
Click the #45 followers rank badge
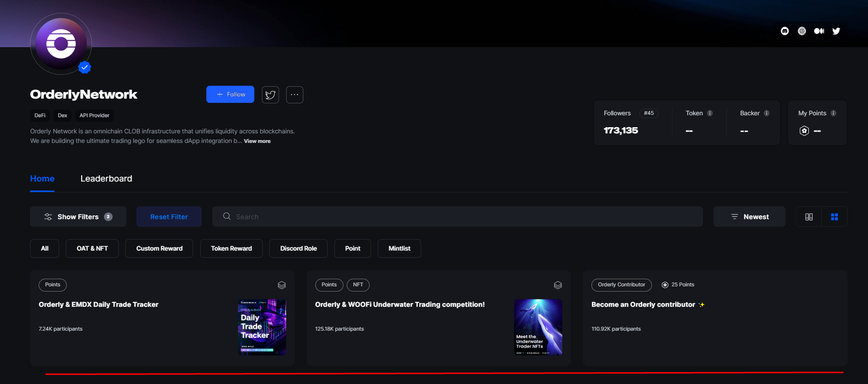pyautogui.click(x=649, y=113)
